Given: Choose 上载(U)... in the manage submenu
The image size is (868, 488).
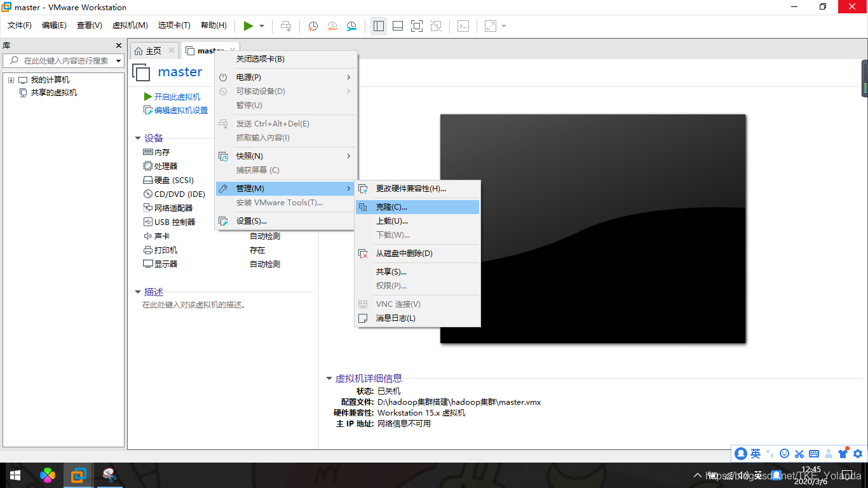Looking at the screenshot, I should [417, 221].
